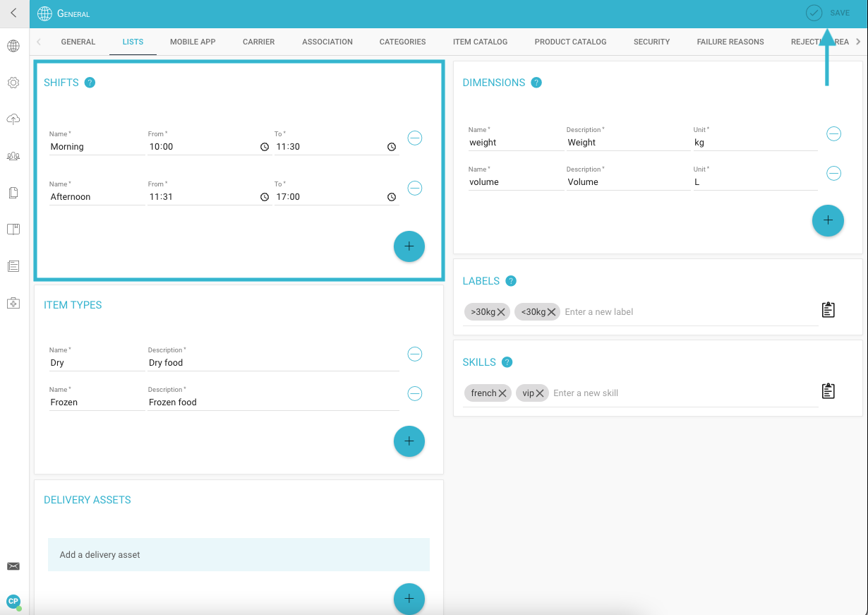Click the cloud upload sidebar icon

click(13, 119)
